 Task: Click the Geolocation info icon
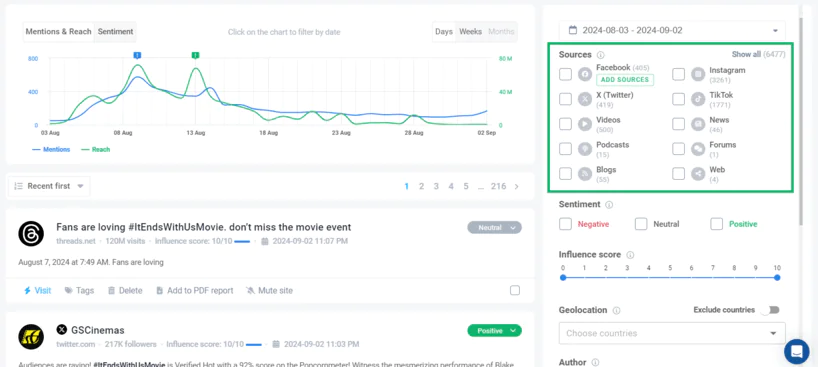coord(617,311)
